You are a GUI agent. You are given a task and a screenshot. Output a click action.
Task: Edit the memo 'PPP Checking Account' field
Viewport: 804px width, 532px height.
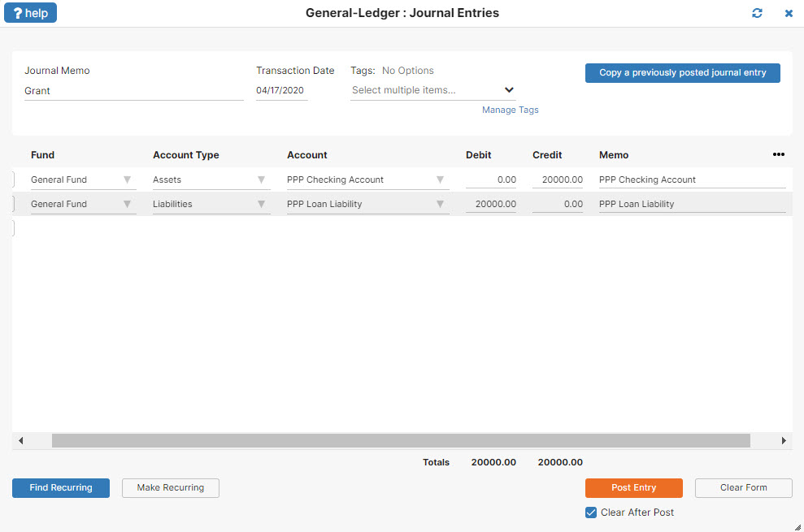tap(692, 179)
